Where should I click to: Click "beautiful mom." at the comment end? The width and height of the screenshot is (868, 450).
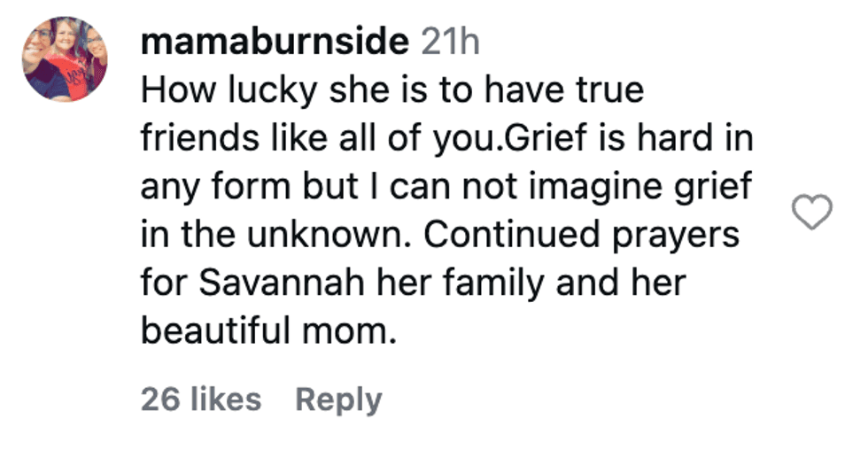click(266, 331)
